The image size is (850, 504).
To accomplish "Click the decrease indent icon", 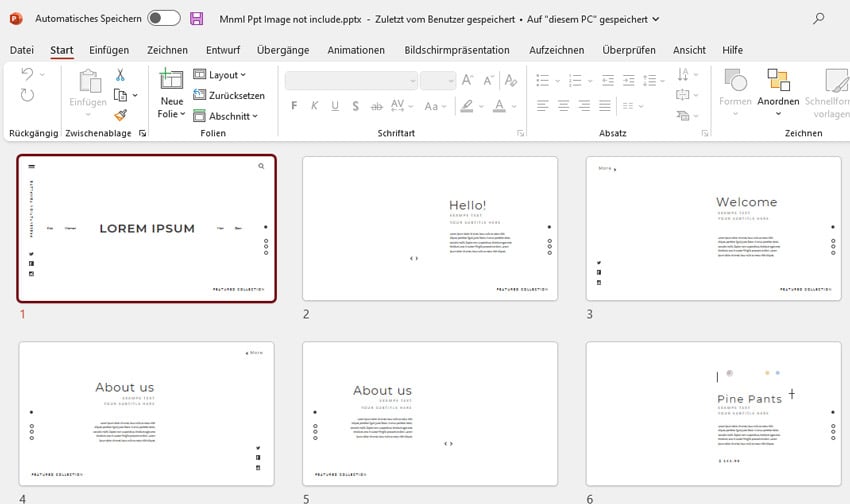I will tap(608, 81).
